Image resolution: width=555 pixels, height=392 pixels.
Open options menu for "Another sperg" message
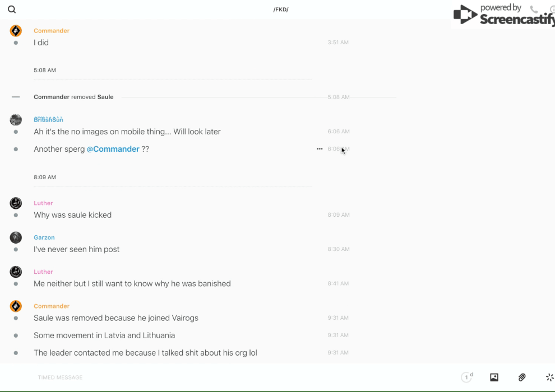(320, 149)
